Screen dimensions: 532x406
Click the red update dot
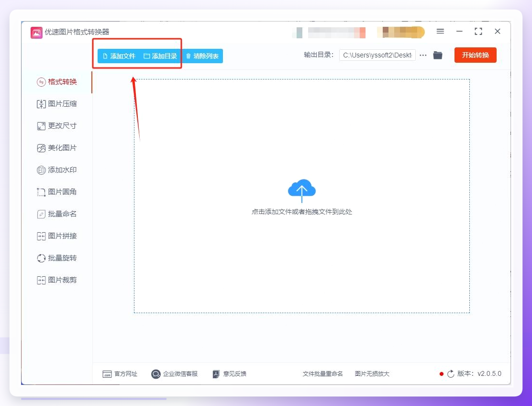442,374
